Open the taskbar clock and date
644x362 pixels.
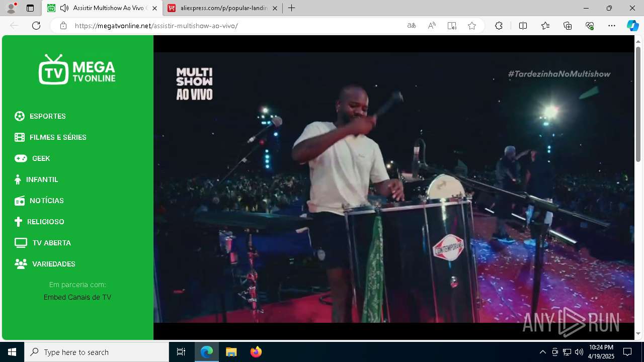point(601,352)
